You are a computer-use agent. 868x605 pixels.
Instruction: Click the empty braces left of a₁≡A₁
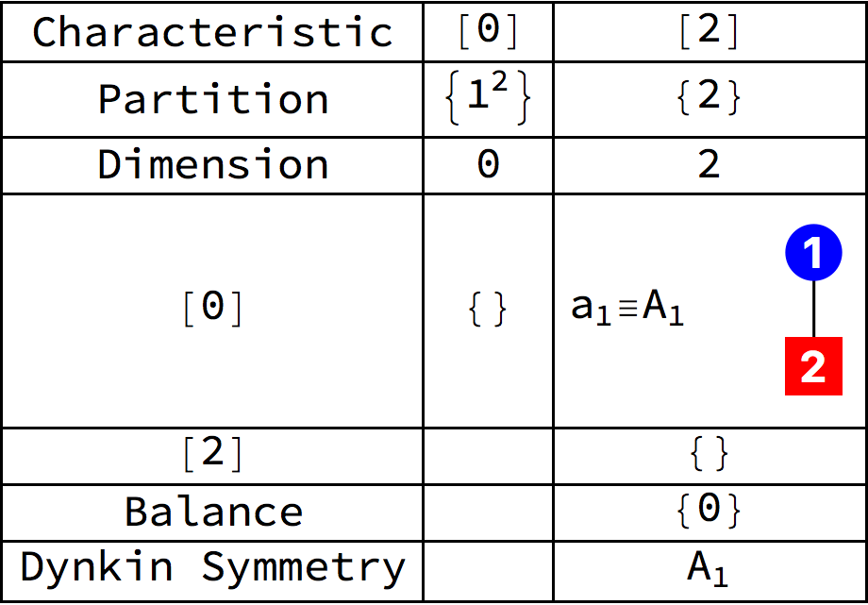(488, 309)
